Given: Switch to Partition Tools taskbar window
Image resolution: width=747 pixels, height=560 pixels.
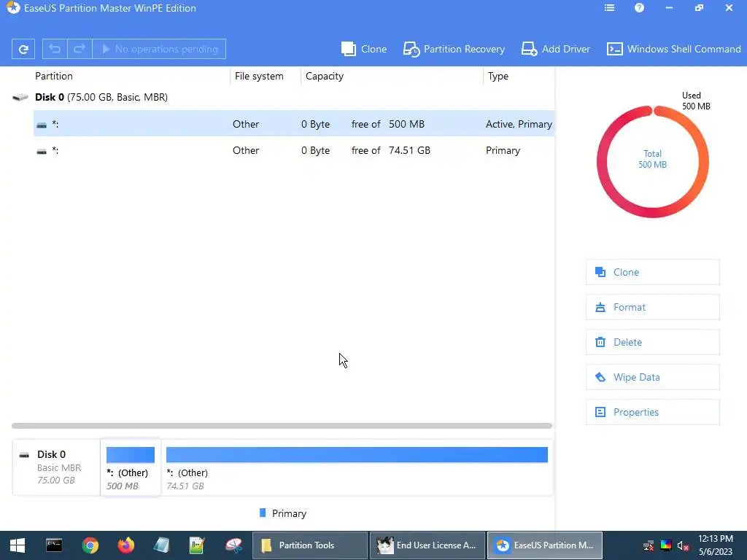Looking at the screenshot, I should 309,545.
